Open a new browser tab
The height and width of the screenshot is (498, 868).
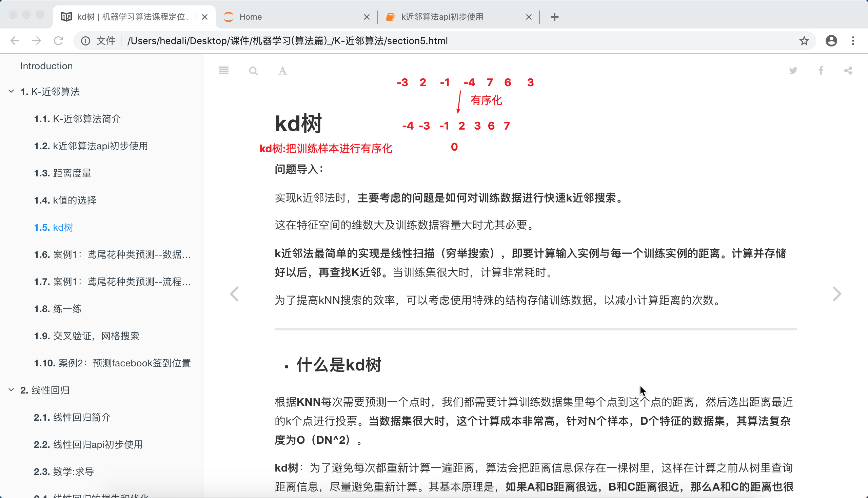pyautogui.click(x=554, y=17)
